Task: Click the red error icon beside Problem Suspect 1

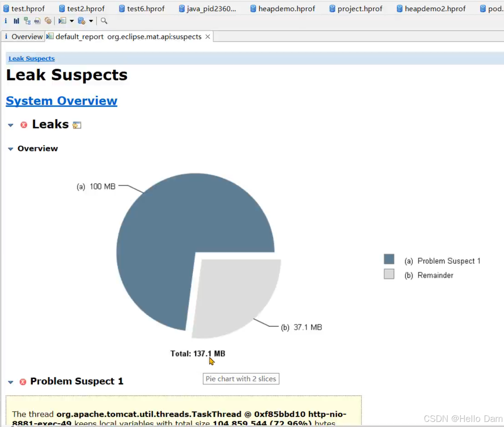Action: click(23, 382)
